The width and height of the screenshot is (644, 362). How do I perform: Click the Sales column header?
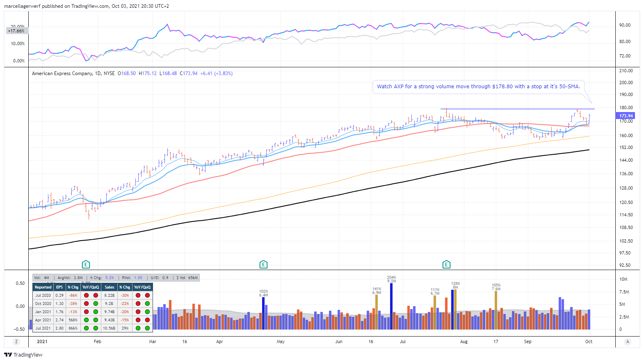(x=109, y=287)
